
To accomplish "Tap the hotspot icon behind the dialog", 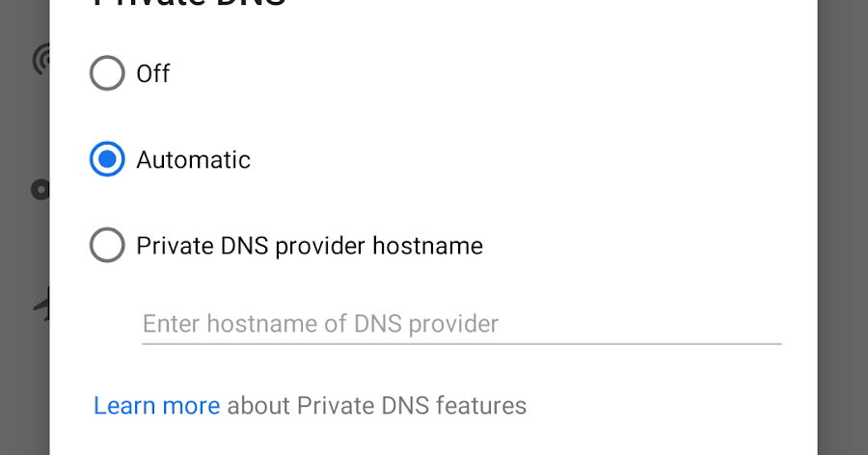I will coord(41,60).
